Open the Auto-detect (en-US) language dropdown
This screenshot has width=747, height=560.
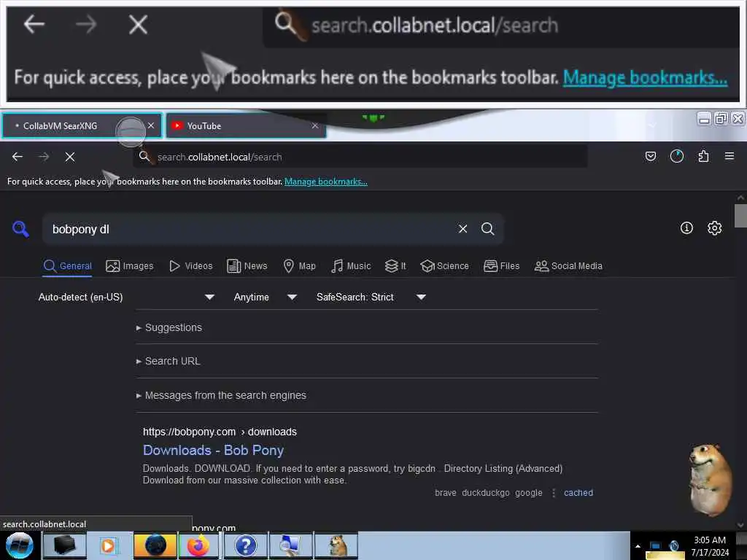(x=126, y=297)
